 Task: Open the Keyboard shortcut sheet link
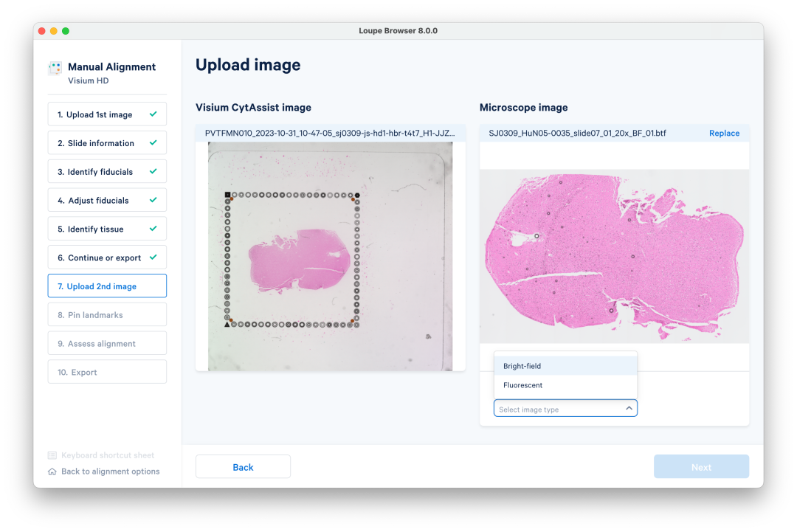pyautogui.click(x=108, y=455)
